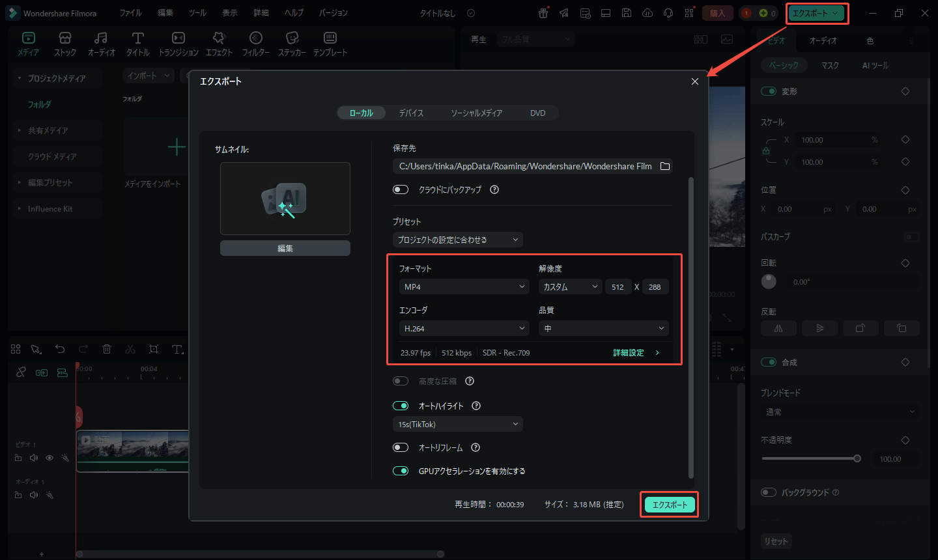Click the 編集 button under thumbnail
The width and height of the screenshot is (938, 560).
coord(285,248)
